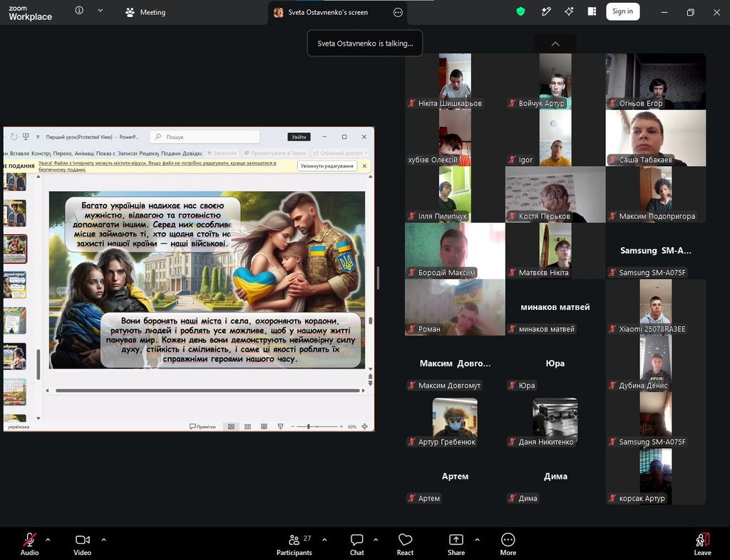Open the React heart menu
730x560 pixels.
tap(405, 544)
